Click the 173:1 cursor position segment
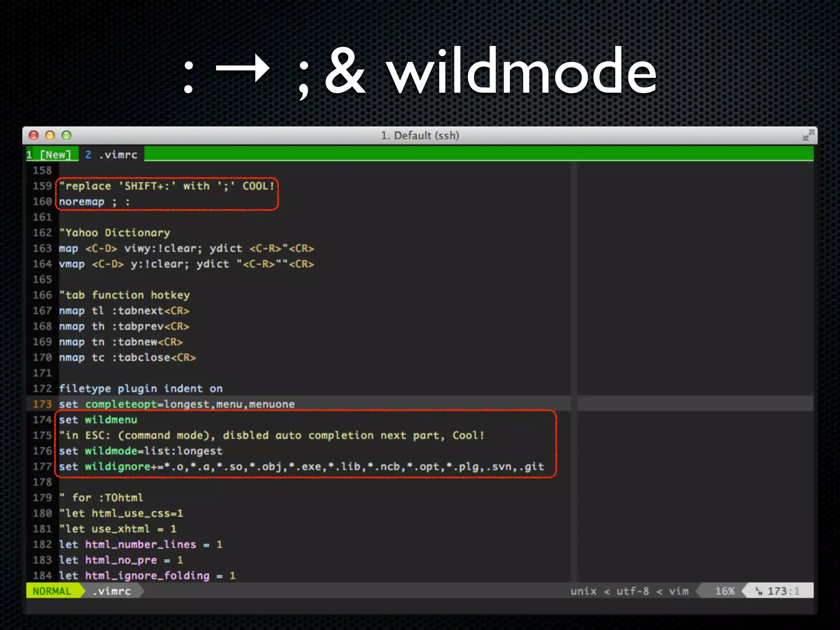This screenshot has width=840, height=630. point(783,591)
